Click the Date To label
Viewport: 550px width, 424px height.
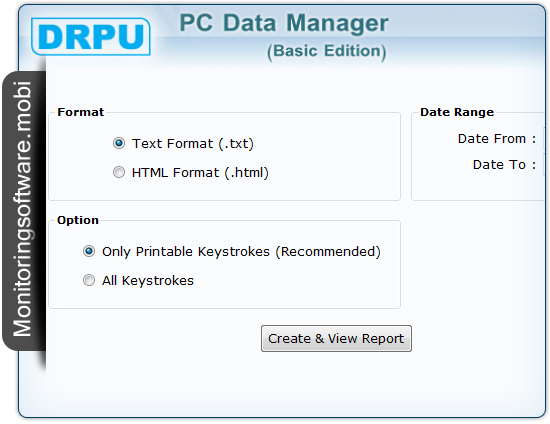504,165
